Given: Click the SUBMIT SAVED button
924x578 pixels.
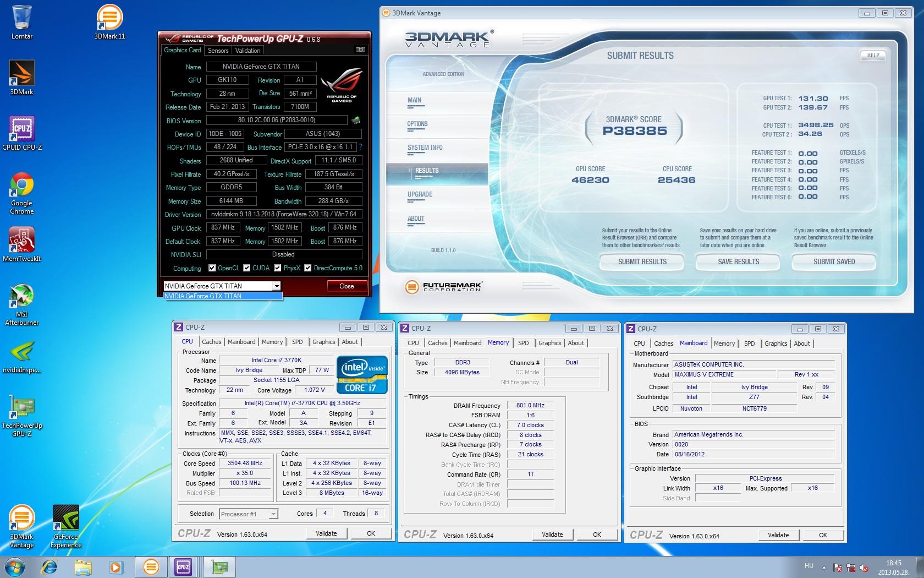Looking at the screenshot, I should pos(834,262).
